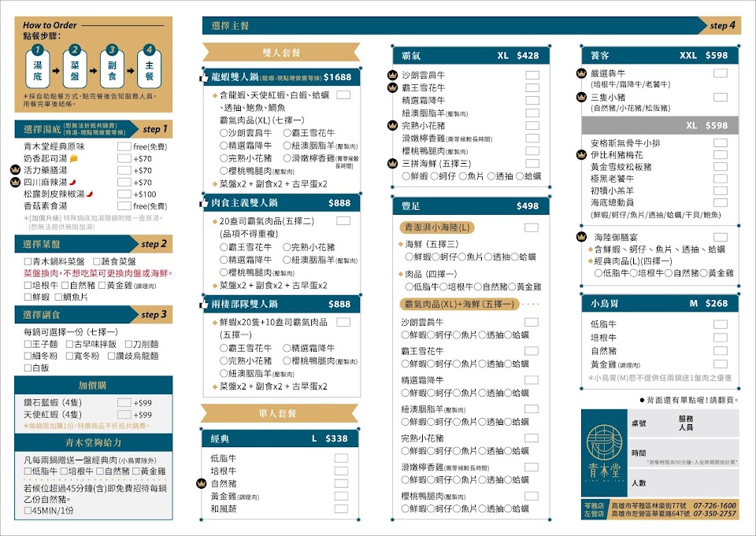756x536 pixels.
Task: Click the crown icon beside 四川麻辣湯
Action: (16, 182)
